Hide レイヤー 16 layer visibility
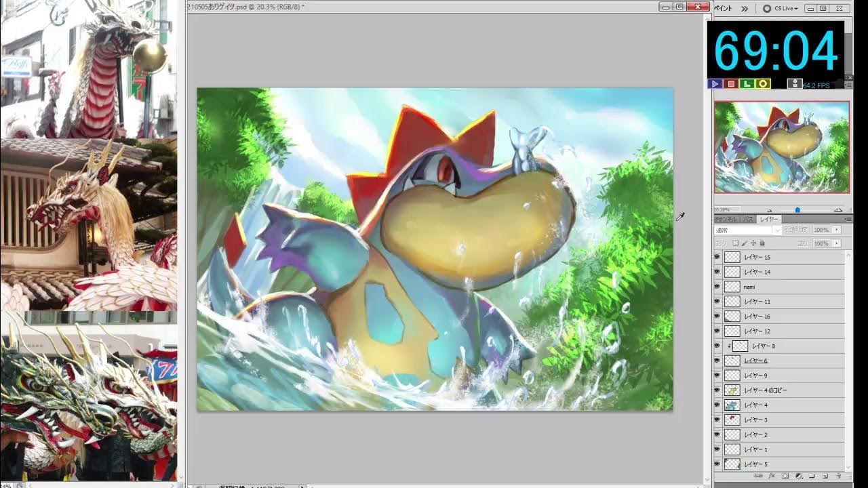This screenshot has width=868, height=488. 717,317
